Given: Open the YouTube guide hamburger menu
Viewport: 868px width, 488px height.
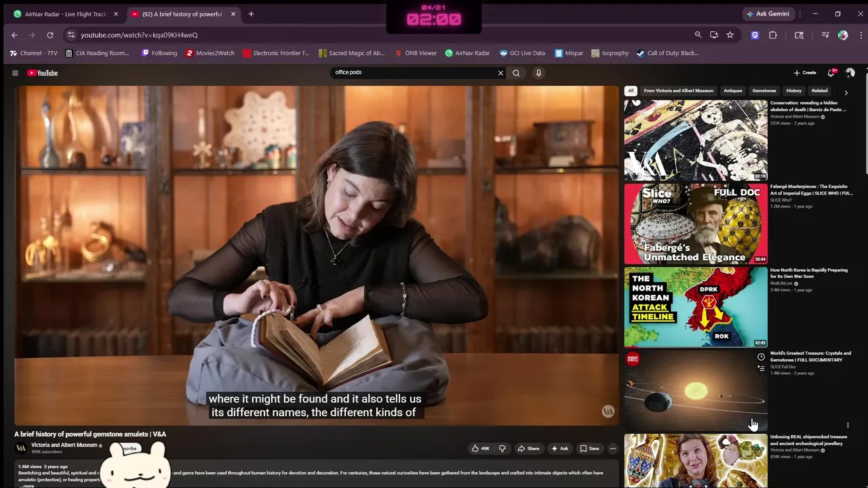Looking at the screenshot, I should pyautogui.click(x=15, y=73).
